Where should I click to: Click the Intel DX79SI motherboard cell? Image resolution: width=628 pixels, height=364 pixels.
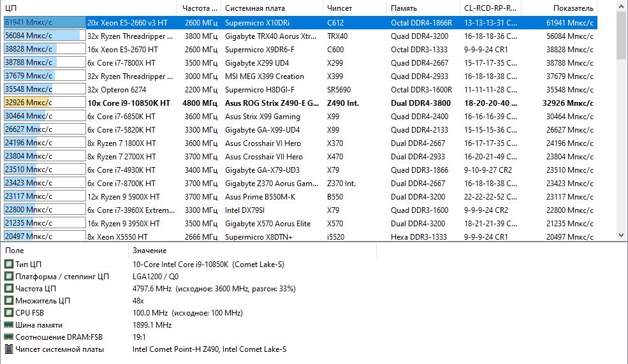coord(245,210)
